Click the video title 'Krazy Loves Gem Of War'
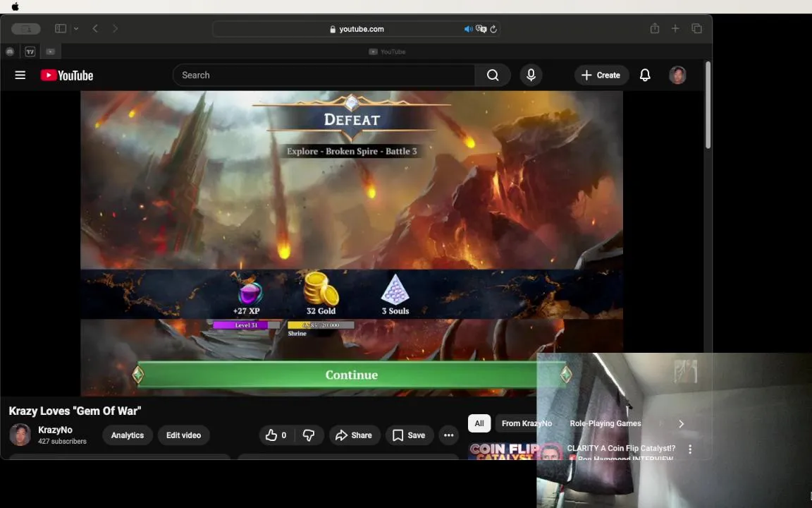Viewport: 812px width, 508px height. pos(75,411)
